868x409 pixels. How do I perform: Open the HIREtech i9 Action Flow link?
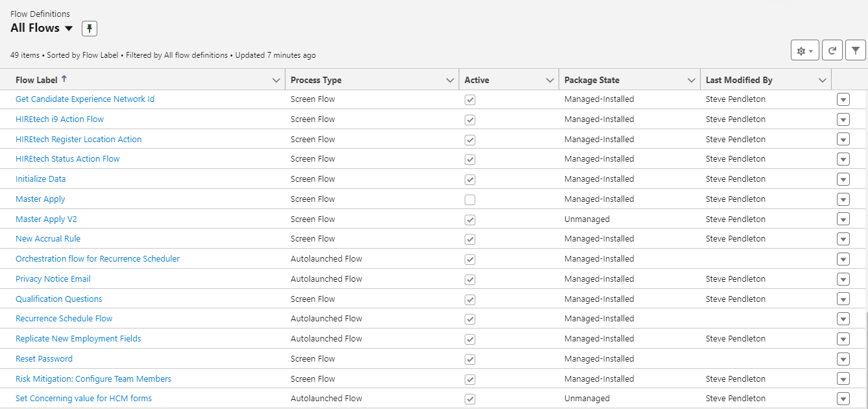pyautogui.click(x=60, y=119)
